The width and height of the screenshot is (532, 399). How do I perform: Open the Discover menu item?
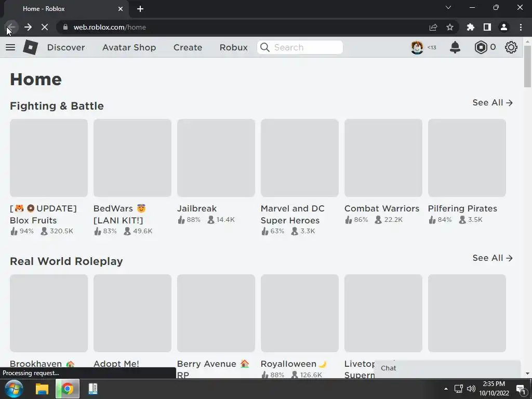(x=66, y=47)
